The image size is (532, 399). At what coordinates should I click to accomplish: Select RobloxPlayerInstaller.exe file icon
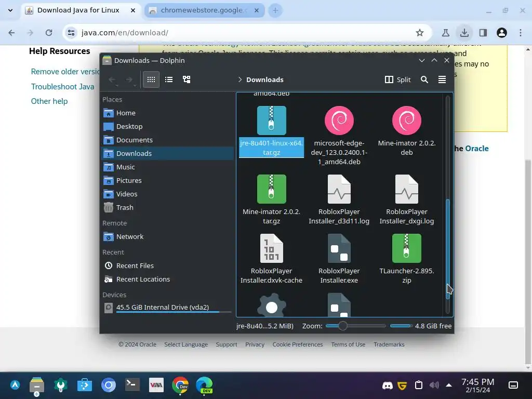(339, 248)
